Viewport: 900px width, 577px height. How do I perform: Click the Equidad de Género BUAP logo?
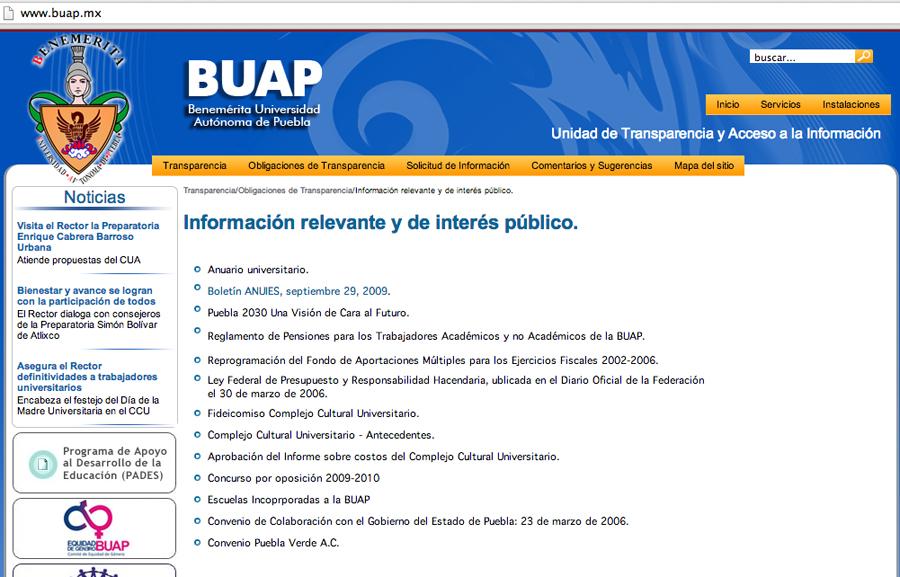point(96,528)
